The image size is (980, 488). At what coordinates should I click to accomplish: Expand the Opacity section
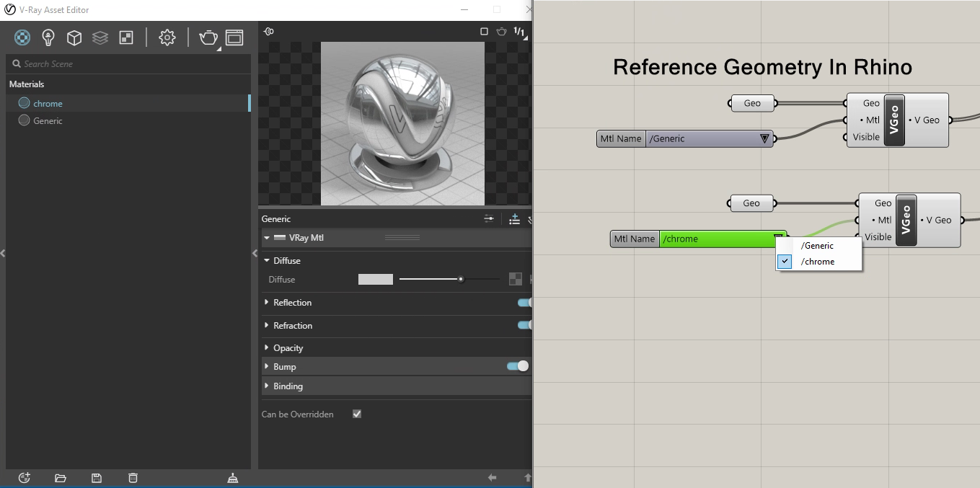267,348
